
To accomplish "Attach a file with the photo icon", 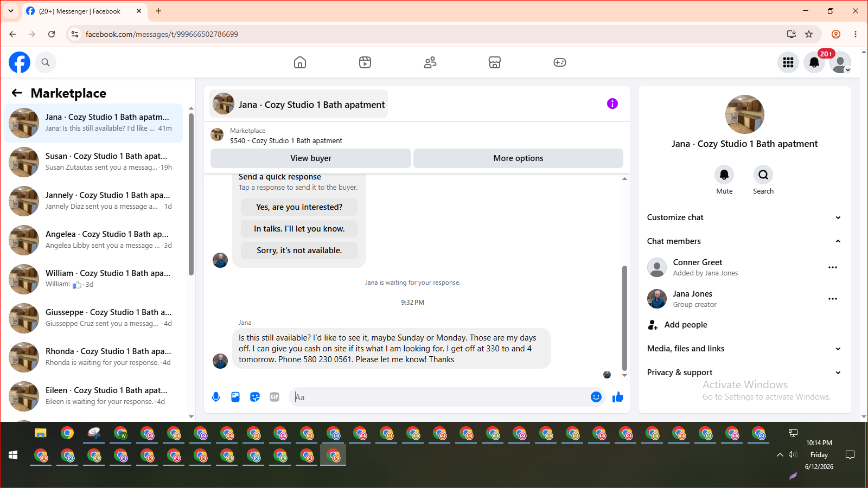I will tap(235, 397).
